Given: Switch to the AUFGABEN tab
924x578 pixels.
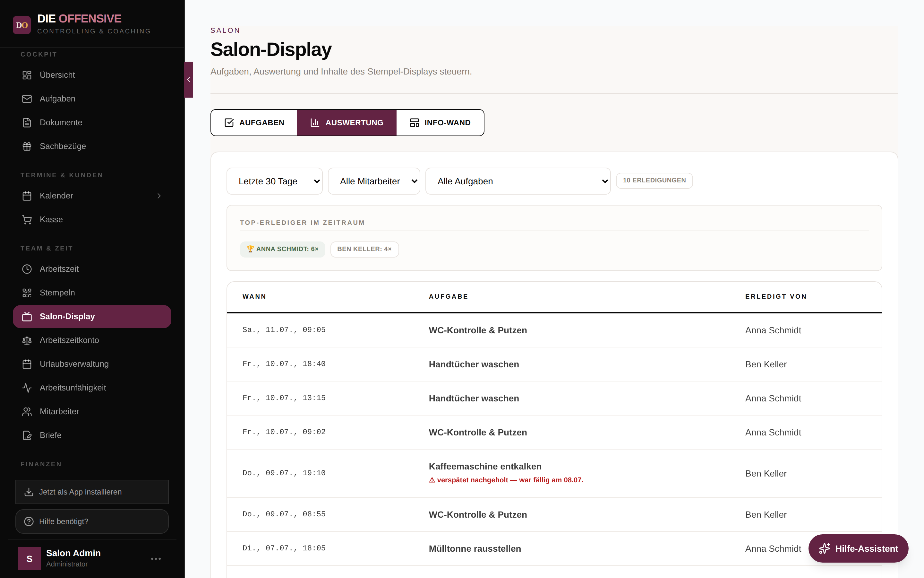Looking at the screenshot, I should click(254, 123).
